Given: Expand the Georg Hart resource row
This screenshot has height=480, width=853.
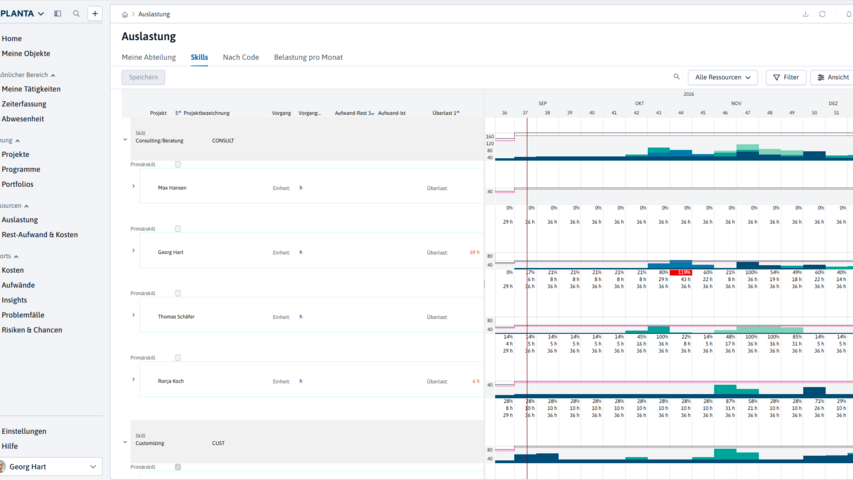Looking at the screenshot, I should click(133, 251).
